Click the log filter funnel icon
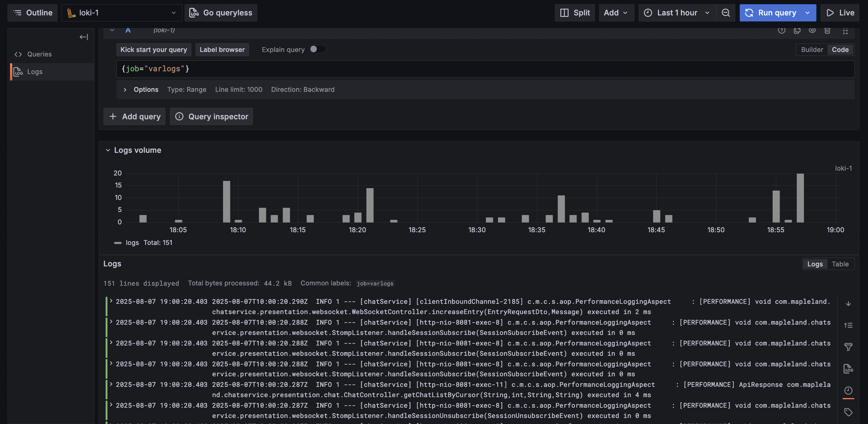This screenshot has height=424, width=868. tap(848, 347)
